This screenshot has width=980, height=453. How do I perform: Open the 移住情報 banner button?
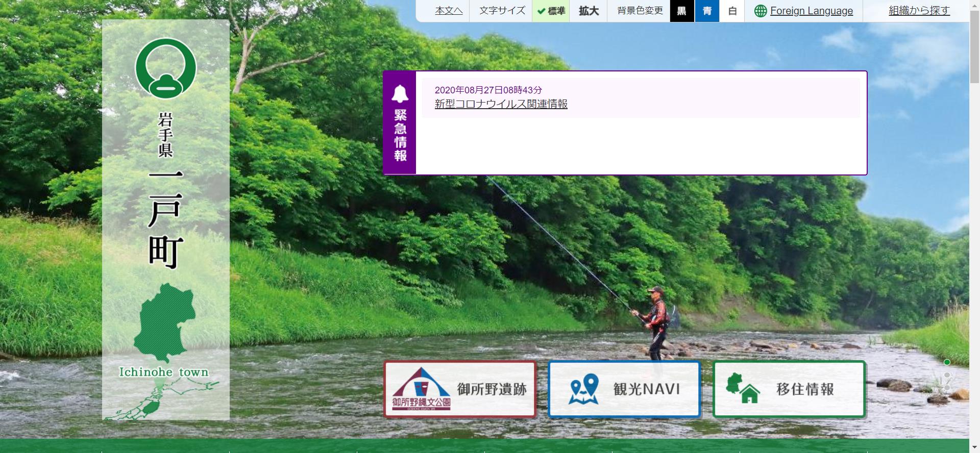pyautogui.click(x=789, y=389)
